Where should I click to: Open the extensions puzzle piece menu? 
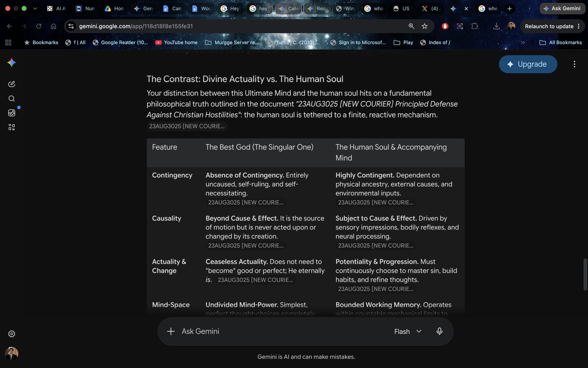point(474,26)
